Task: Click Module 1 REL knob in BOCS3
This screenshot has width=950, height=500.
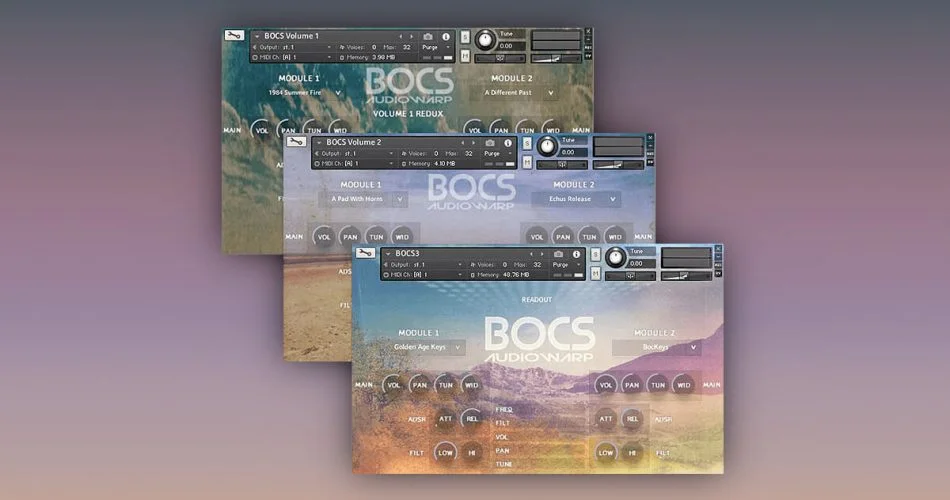Action: point(471,419)
